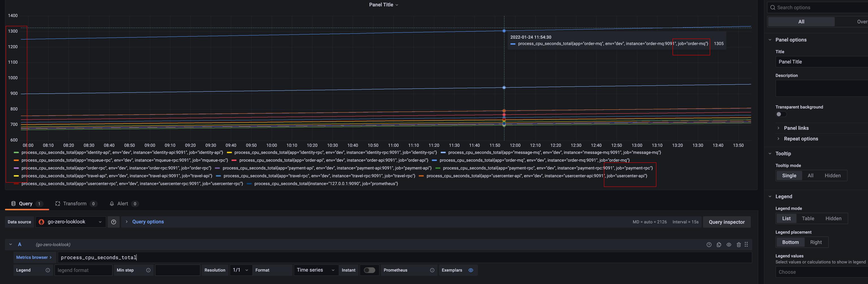Collapse query row A
This screenshot has height=284, width=868.
[x=10, y=244]
